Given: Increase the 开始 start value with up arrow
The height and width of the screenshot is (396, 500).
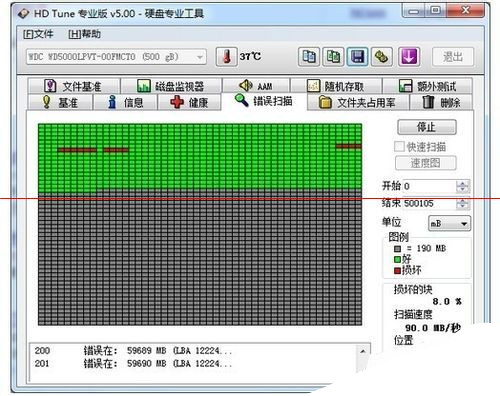Looking at the screenshot, I should tap(462, 183).
